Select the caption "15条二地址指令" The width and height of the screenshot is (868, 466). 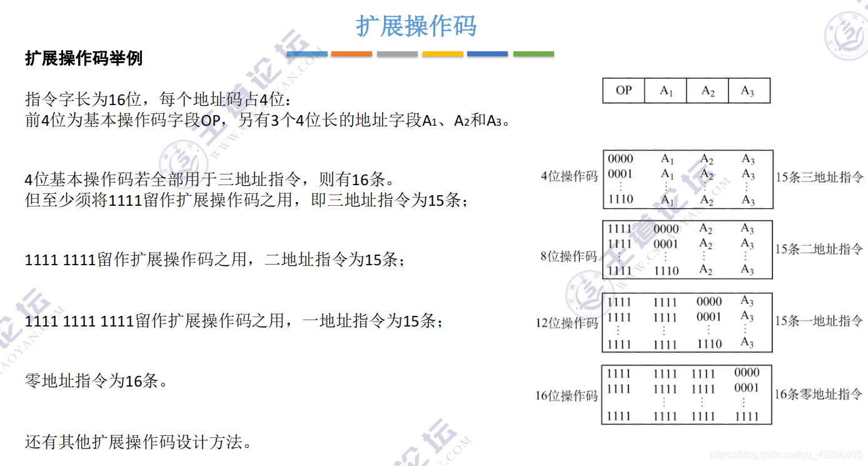[819, 250]
